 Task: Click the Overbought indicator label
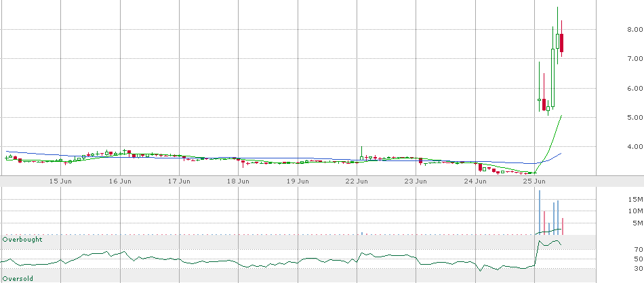pyautogui.click(x=22, y=239)
